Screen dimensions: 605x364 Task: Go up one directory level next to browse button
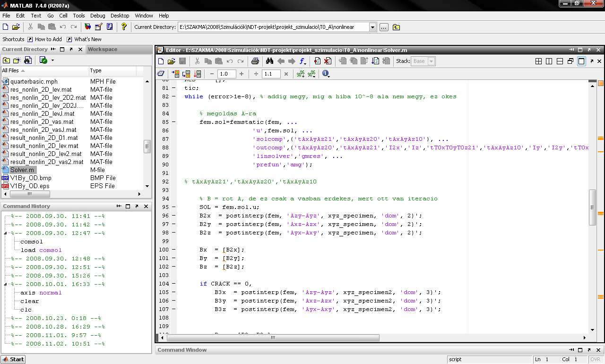point(396,27)
